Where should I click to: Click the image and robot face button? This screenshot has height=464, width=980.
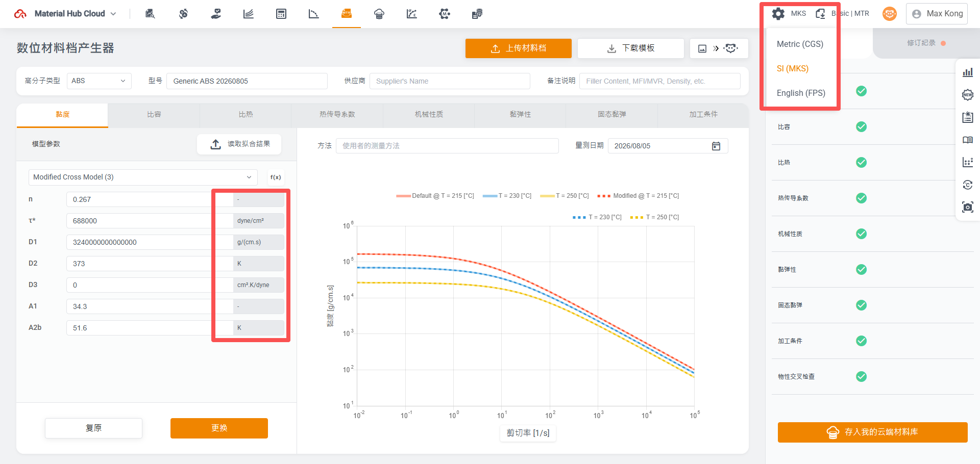(719, 48)
